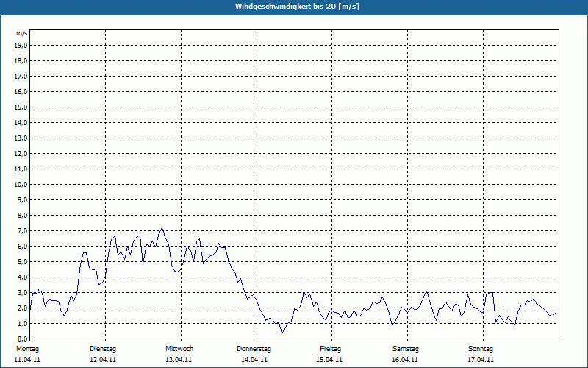Select the 1,0 axis value
This screenshot has width=588, height=368.
pos(22,323)
